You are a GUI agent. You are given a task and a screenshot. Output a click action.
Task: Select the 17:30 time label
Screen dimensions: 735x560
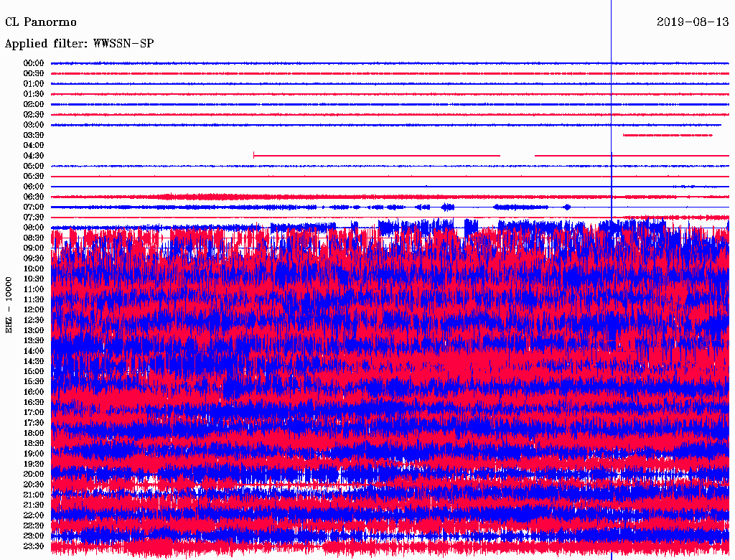tap(34, 423)
